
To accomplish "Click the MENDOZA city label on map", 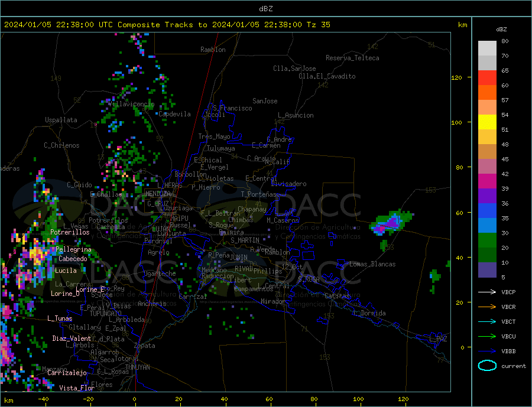I will [x=158, y=194].
